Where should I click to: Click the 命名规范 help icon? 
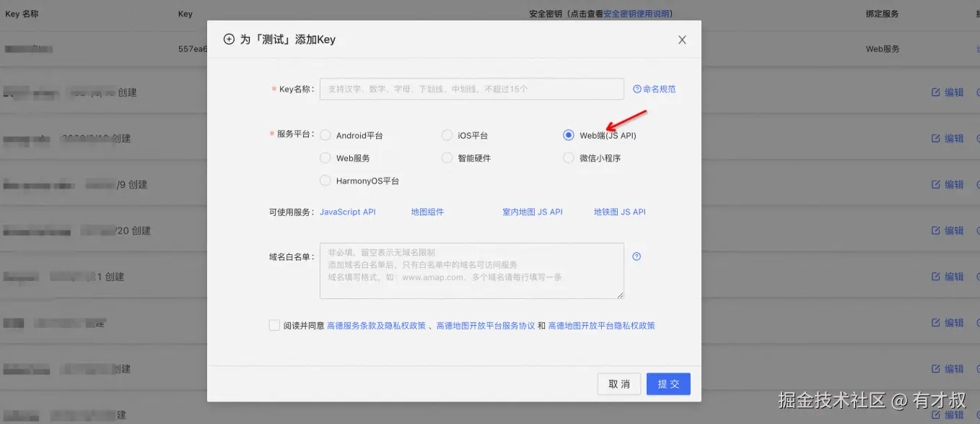pyautogui.click(x=637, y=89)
